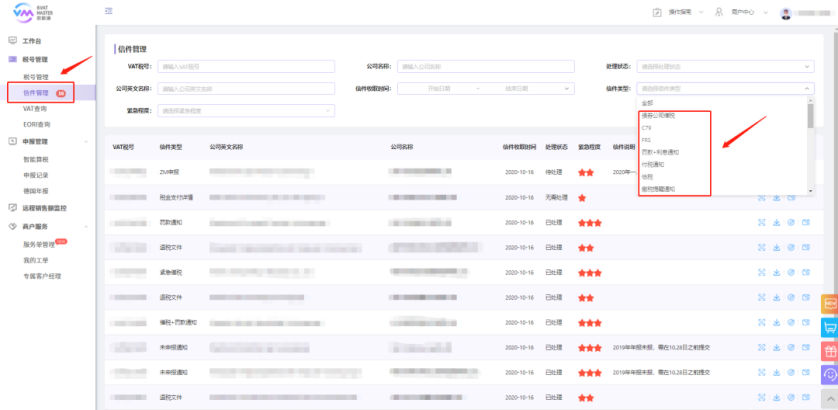Click the VAT税号 input field
838x410 pixels.
click(x=244, y=66)
